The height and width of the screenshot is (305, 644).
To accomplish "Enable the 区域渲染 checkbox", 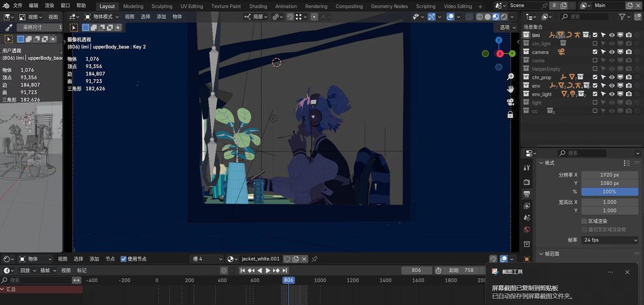I will pos(585,221).
